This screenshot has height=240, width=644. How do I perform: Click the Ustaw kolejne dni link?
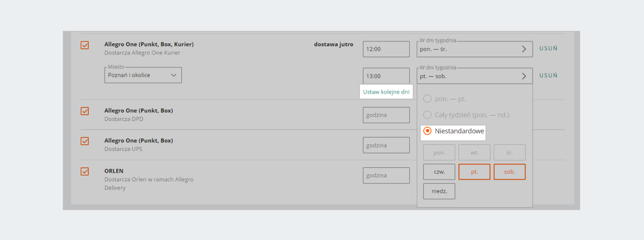386,92
